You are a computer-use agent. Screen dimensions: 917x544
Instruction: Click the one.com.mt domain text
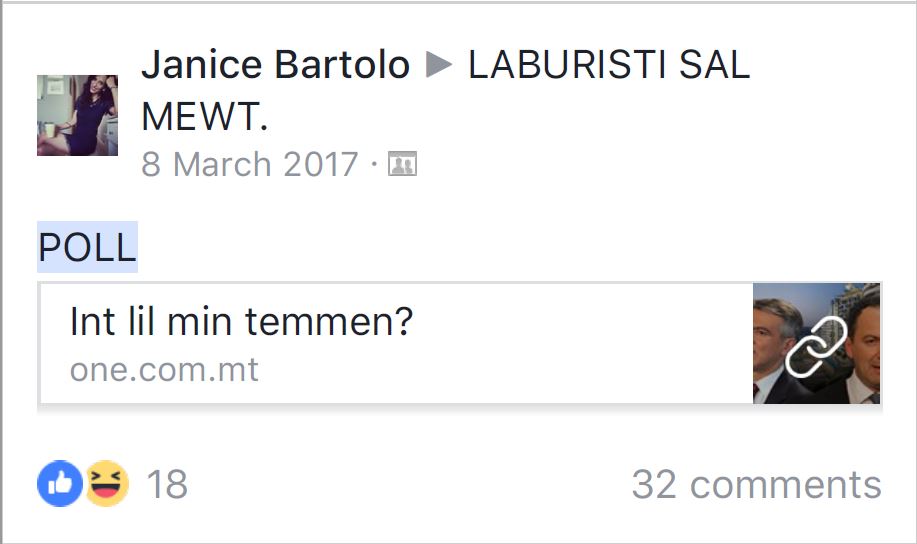[x=164, y=370]
